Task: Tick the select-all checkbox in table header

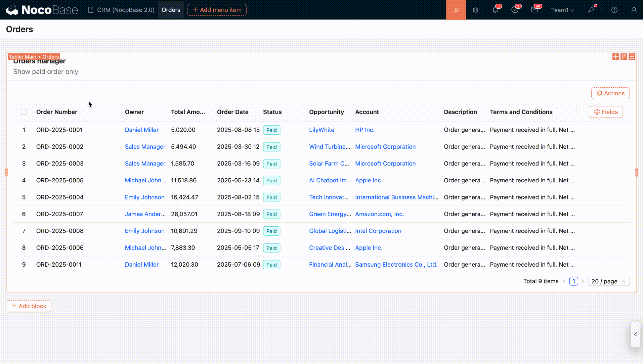Action: (x=24, y=112)
